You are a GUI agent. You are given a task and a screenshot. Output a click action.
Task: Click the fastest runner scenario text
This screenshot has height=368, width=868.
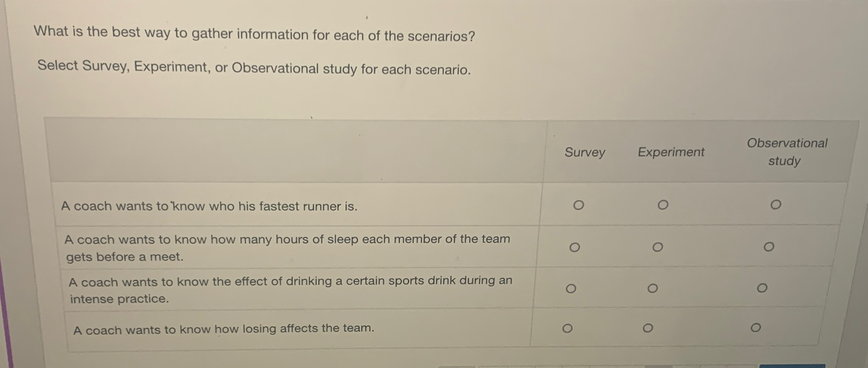(209, 206)
